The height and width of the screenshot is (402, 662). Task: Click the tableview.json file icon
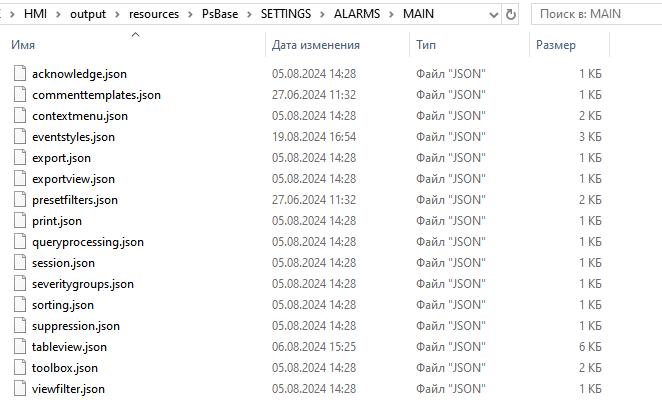(20, 347)
